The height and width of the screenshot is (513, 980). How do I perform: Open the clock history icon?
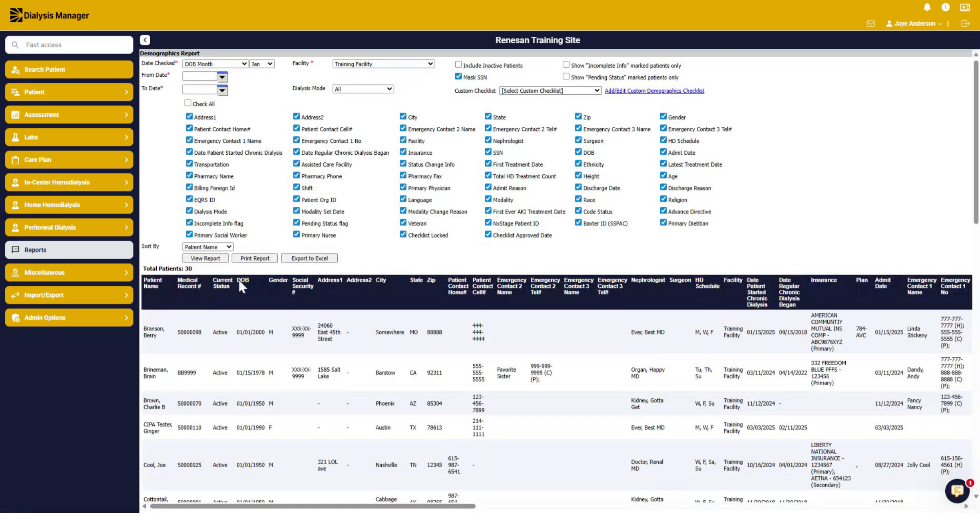[945, 7]
